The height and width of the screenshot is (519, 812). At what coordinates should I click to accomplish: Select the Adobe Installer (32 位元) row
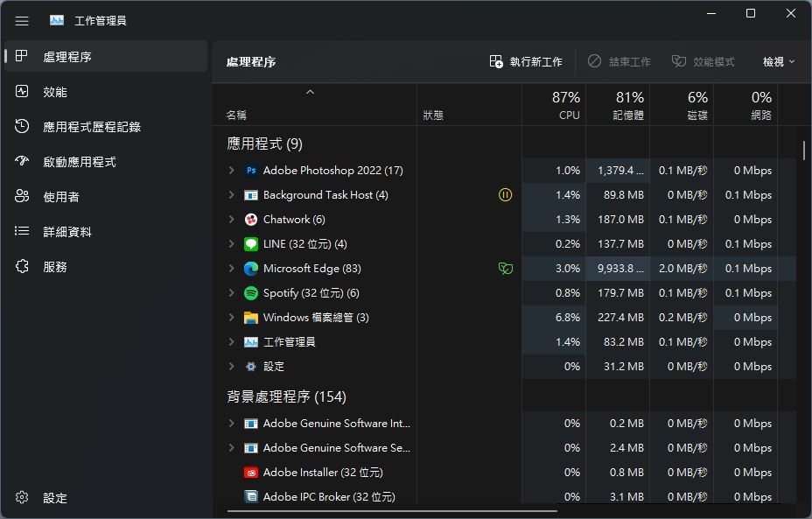point(504,473)
